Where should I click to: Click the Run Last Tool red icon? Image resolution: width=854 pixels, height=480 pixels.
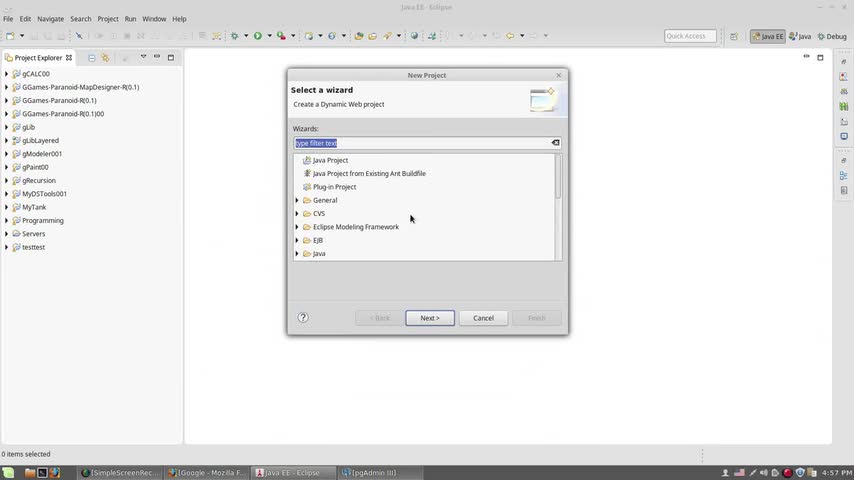281,36
